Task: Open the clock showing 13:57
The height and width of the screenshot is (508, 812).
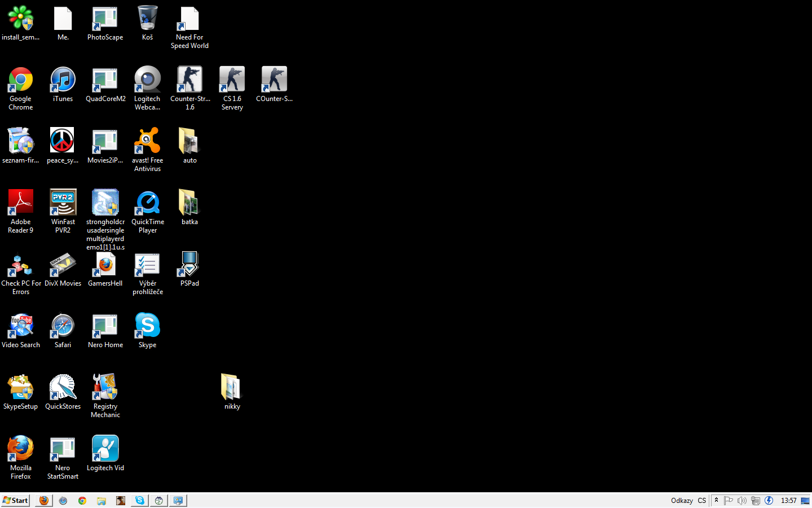Action: [789, 501]
